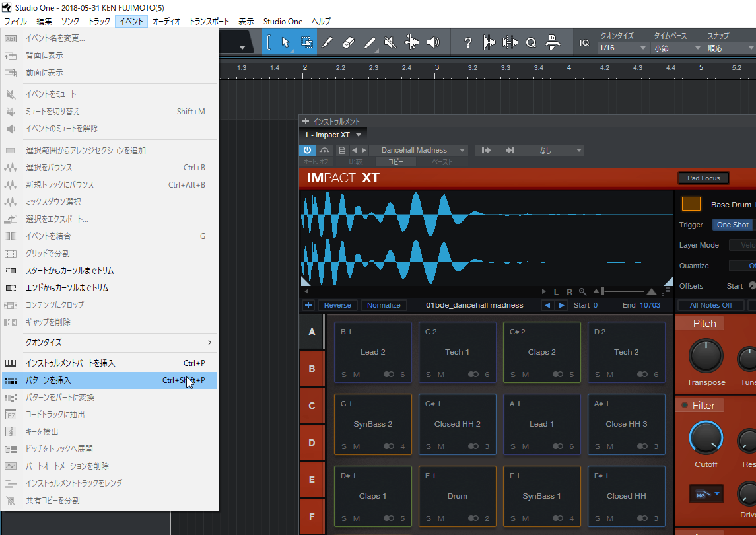
Task: Select next sample layer arrow
Action: tap(561, 305)
